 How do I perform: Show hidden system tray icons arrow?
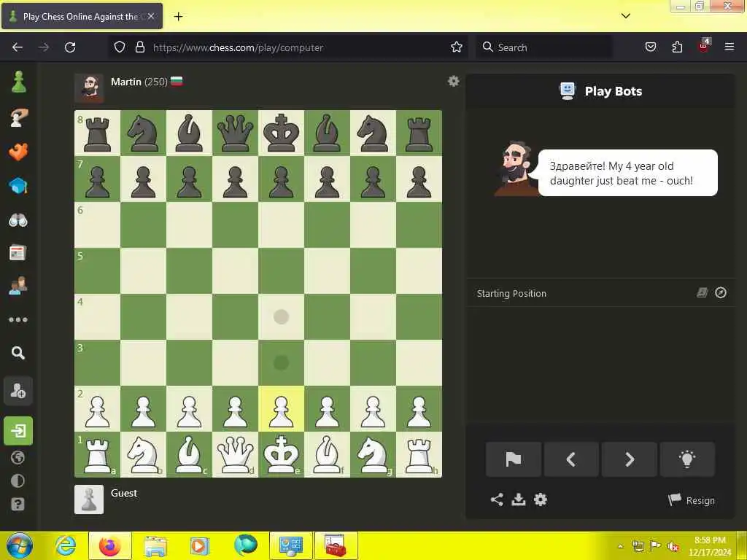[621, 545]
